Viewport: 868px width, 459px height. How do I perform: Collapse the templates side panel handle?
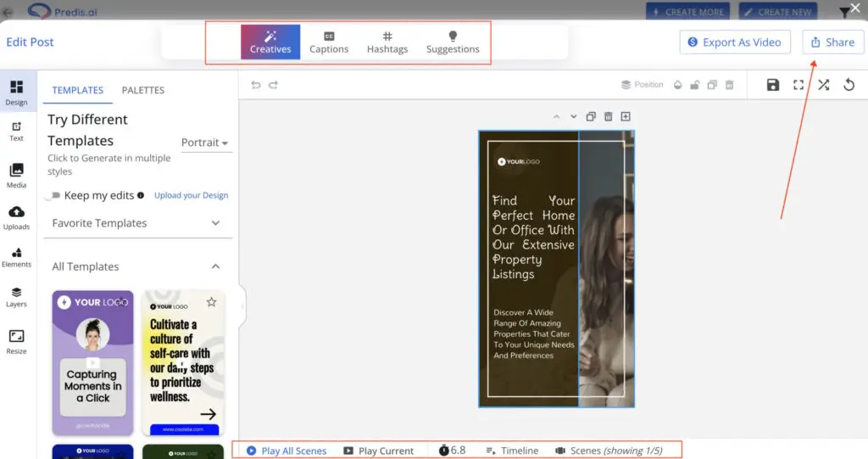tap(242, 305)
